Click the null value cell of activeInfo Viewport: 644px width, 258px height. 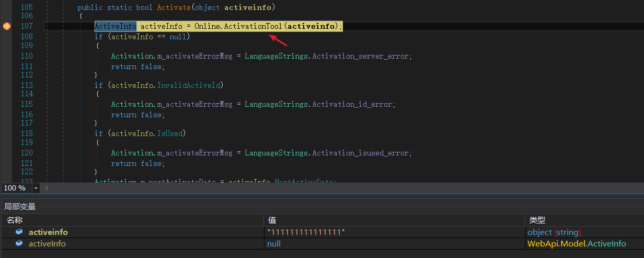(x=274, y=243)
